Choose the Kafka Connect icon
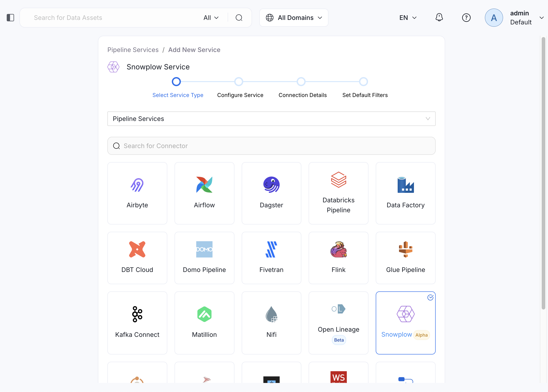The image size is (548, 392). tap(137, 314)
